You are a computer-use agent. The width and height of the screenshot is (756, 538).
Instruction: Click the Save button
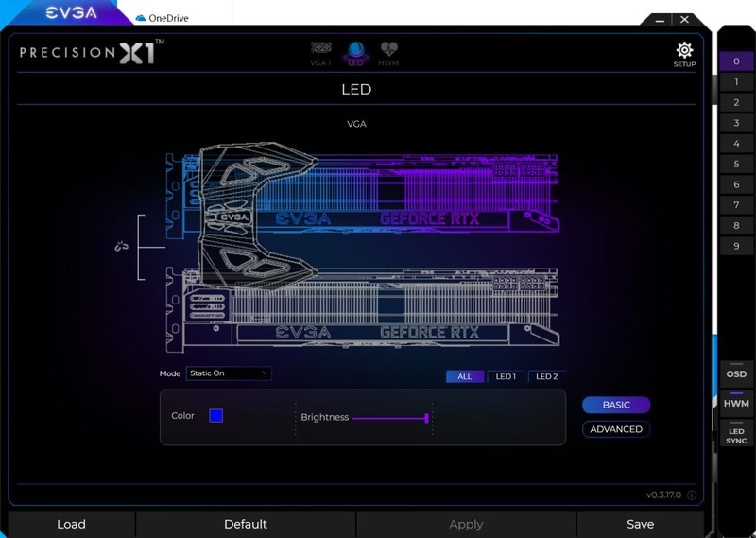[641, 524]
